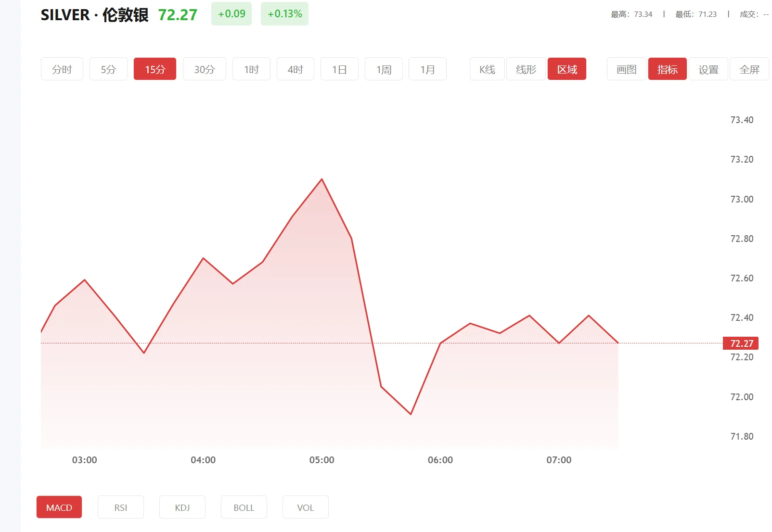This screenshot has height=532, width=772.
Task: Click the red 72.27 price tag
Action: (740, 343)
